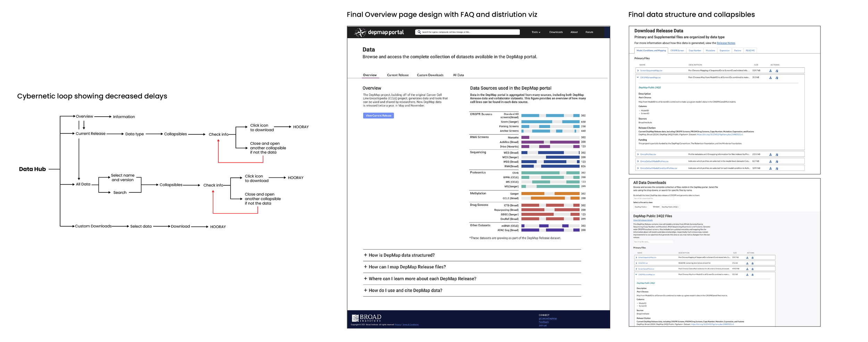Select the CRISPR Screen tab
The height and width of the screenshot is (342, 868).
677,50
